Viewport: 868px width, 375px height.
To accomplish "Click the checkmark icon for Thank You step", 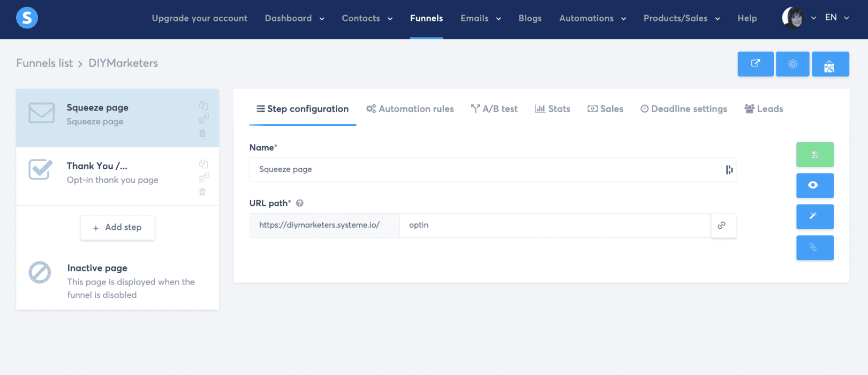I will pyautogui.click(x=41, y=170).
